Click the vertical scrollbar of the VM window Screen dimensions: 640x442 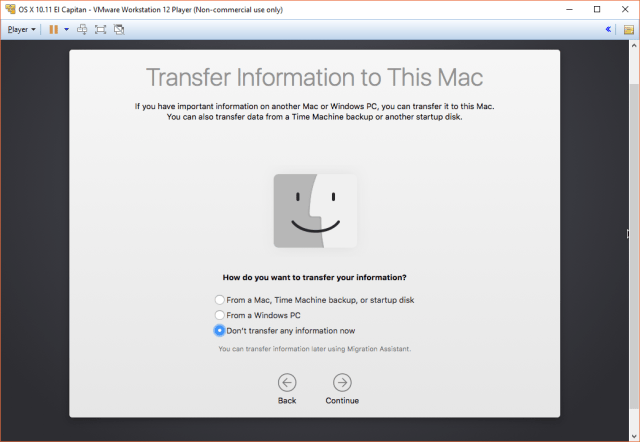[634, 245]
